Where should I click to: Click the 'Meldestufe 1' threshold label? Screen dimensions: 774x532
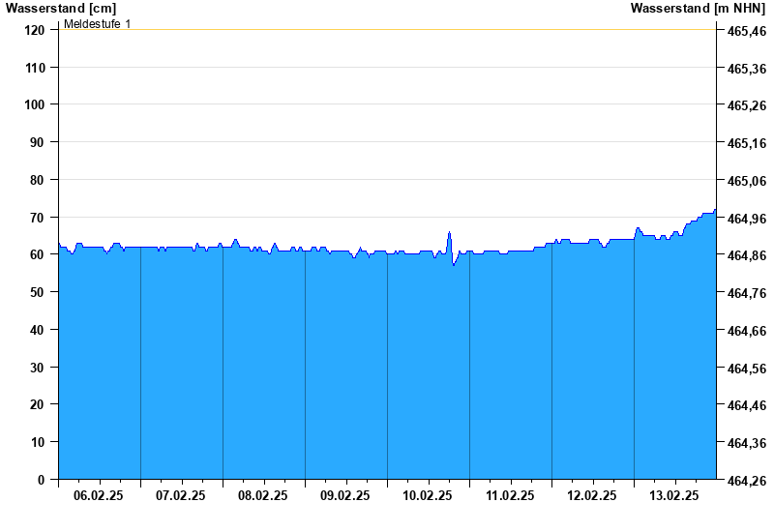(x=98, y=23)
